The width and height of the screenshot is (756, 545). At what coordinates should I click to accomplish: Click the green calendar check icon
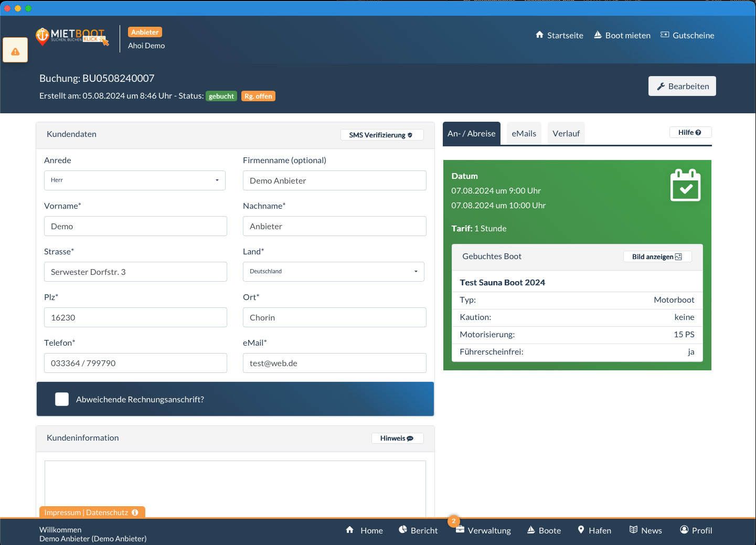pos(685,185)
